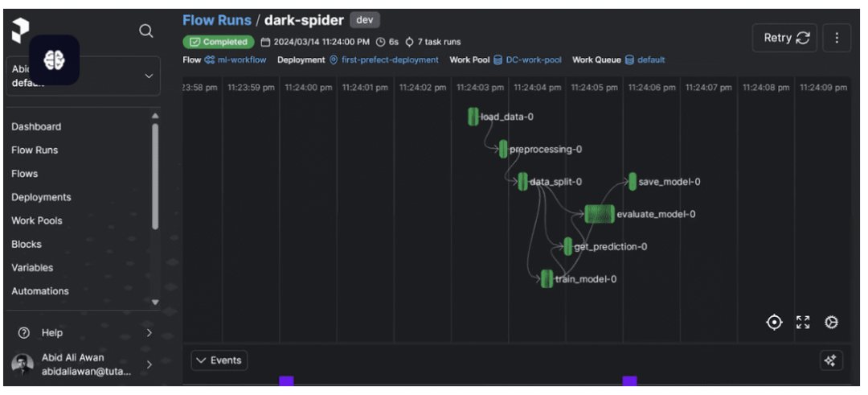Open Dashboard in sidebar

pyautogui.click(x=36, y=127)
